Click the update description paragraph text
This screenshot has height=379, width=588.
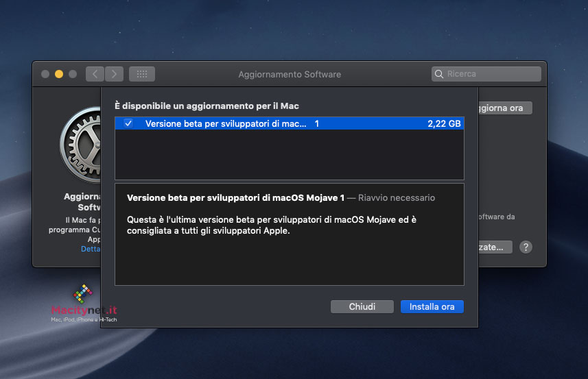tap(272, 225)
